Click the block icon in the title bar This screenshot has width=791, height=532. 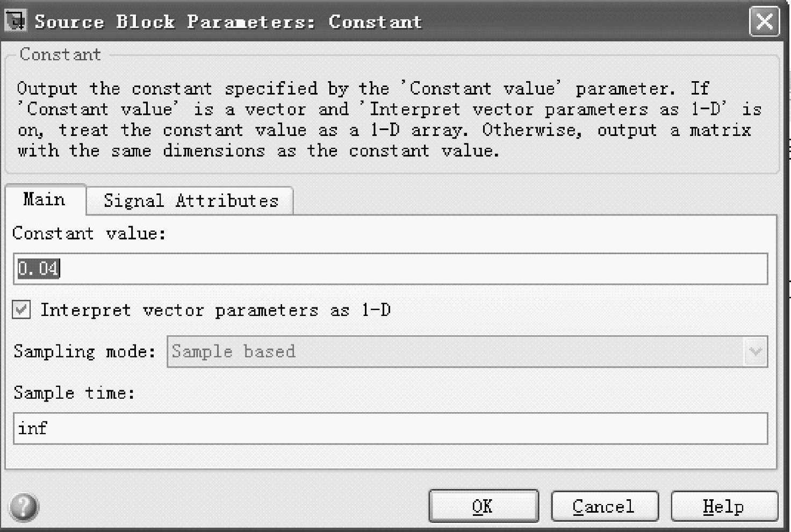15,21
